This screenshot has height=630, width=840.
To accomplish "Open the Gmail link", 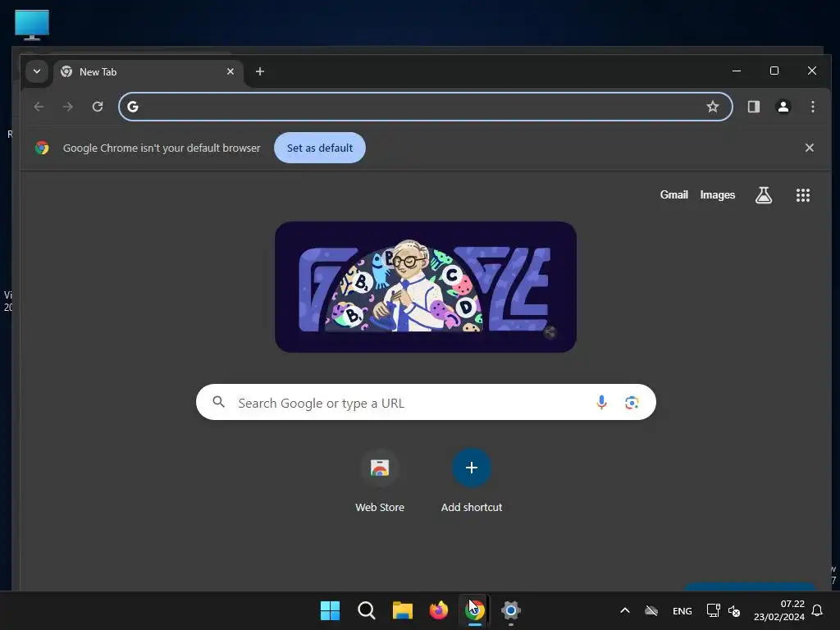I will pos(674,195).
